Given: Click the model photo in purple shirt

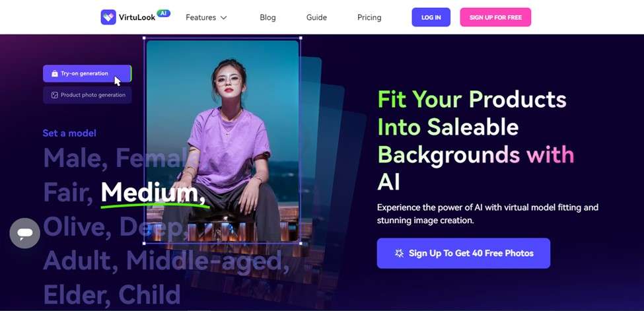Looking at the screenshot, I should point(223,141).
